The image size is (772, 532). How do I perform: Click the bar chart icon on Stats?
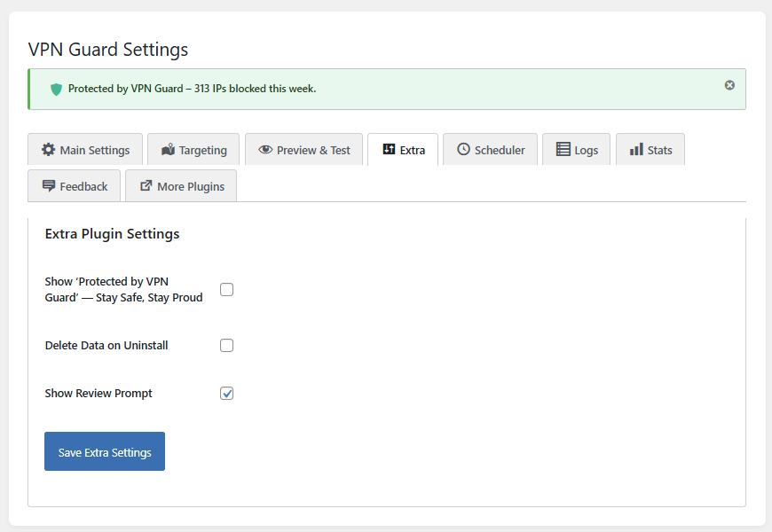(636, 149)
